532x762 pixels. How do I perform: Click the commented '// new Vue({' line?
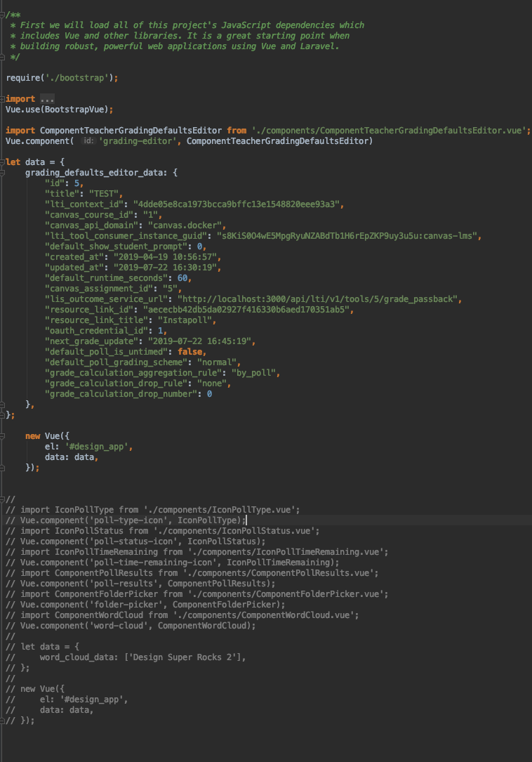(x=35, y=689)
